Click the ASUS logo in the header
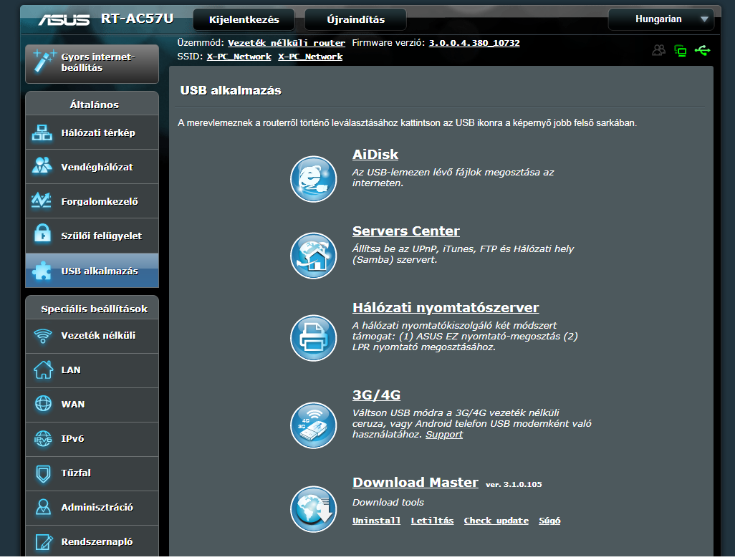Image resolution: width=735 pixels, height=560 pixels. pyautogui.click(x=64, y=19)
